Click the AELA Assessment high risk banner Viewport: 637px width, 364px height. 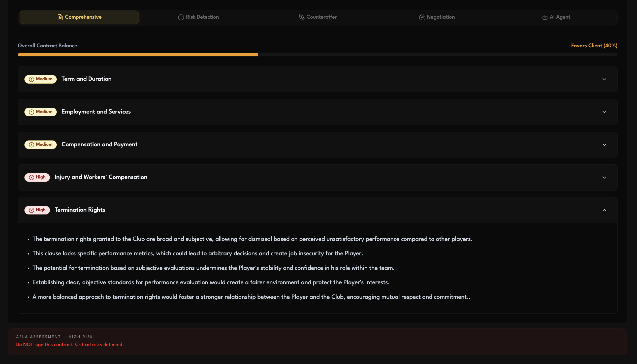click(317, 341)
